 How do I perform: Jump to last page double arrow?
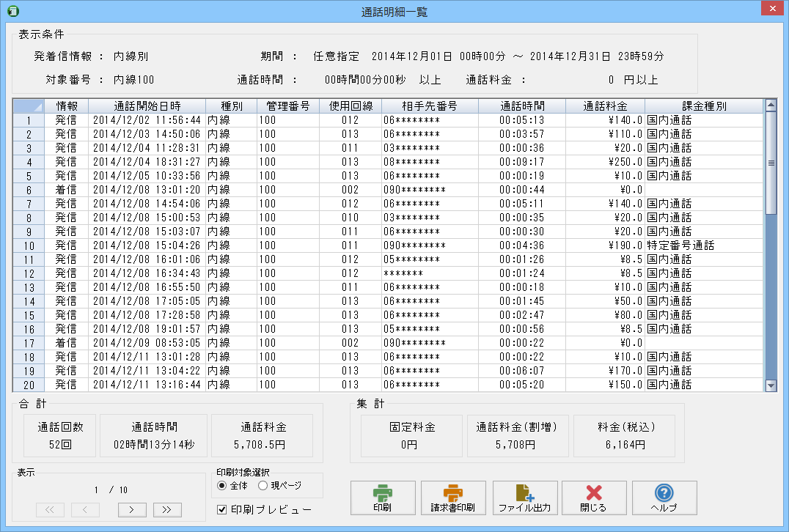167,510
